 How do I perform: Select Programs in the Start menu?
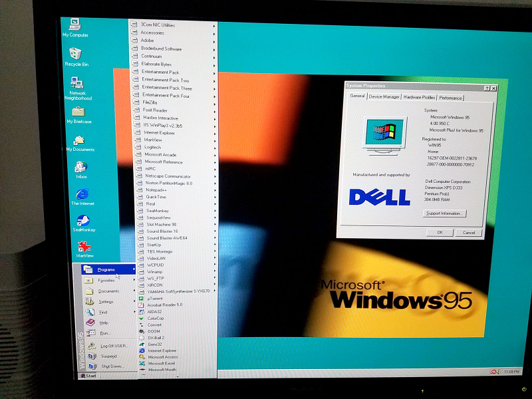[108, 270]
